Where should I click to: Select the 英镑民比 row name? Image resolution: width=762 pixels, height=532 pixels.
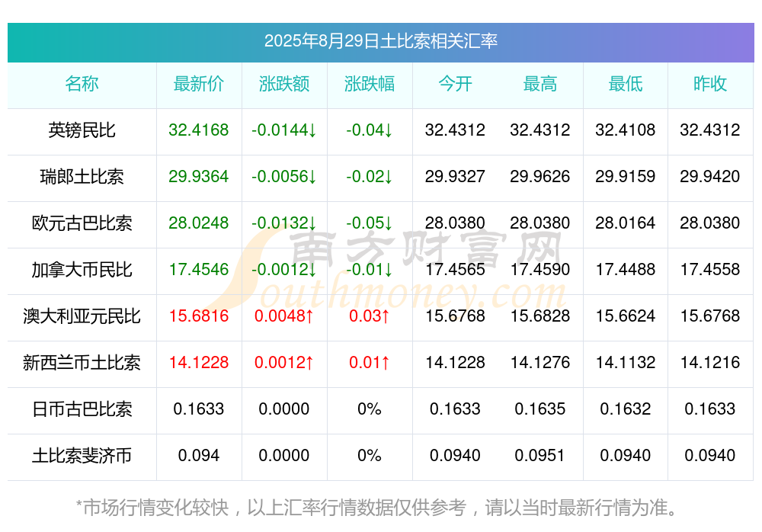click(82, 130)
